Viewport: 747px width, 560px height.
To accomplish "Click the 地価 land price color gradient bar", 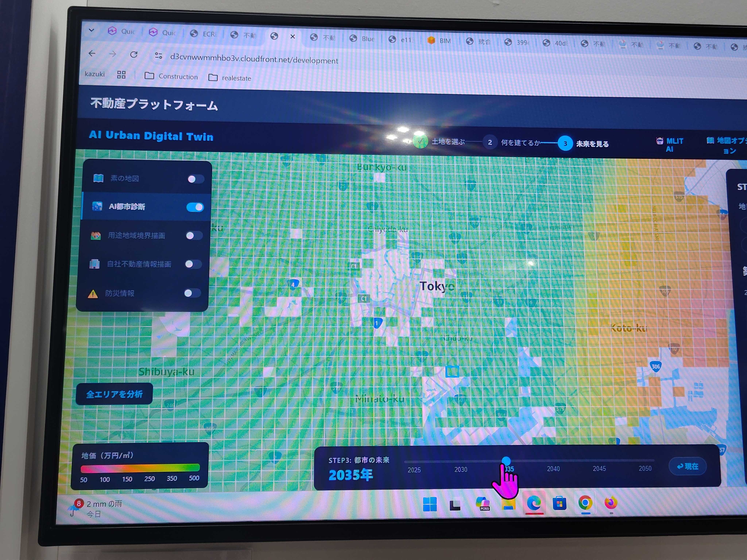I will pyautogui.click(x=140, y=468).
